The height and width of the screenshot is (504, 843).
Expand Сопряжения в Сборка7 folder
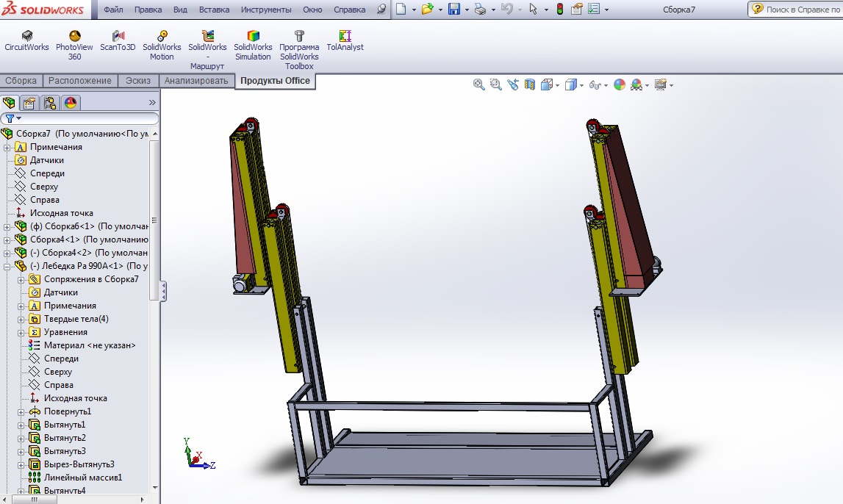click(x=21, y=279)
